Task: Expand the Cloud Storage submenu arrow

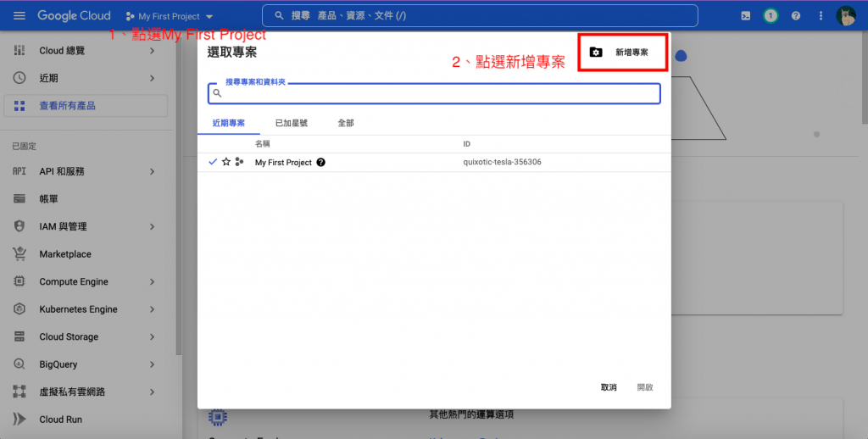Action: 152,336
